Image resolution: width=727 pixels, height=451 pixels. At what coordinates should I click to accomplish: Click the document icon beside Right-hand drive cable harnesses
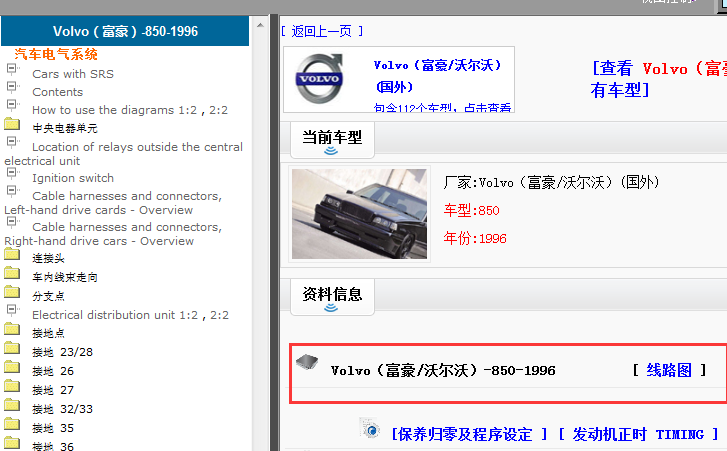coord(12,222)
